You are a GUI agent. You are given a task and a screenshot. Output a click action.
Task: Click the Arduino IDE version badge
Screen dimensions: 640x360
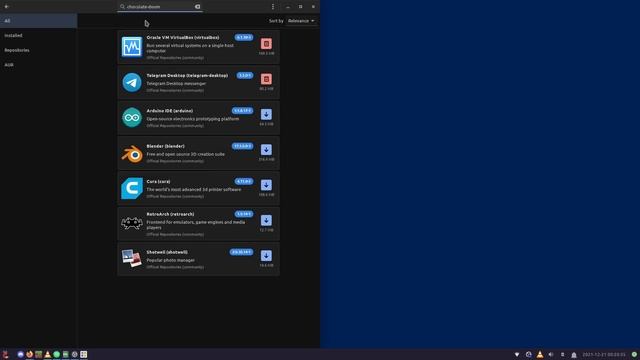[242, 111]
